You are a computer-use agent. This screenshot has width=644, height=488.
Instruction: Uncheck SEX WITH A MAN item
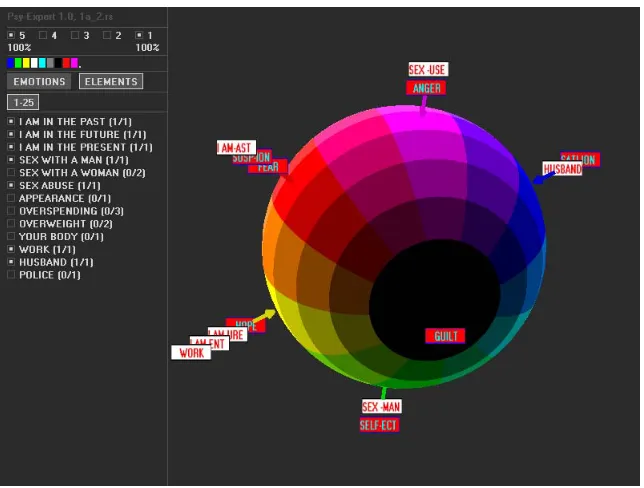pyautogui.click(x=12, y=160)
